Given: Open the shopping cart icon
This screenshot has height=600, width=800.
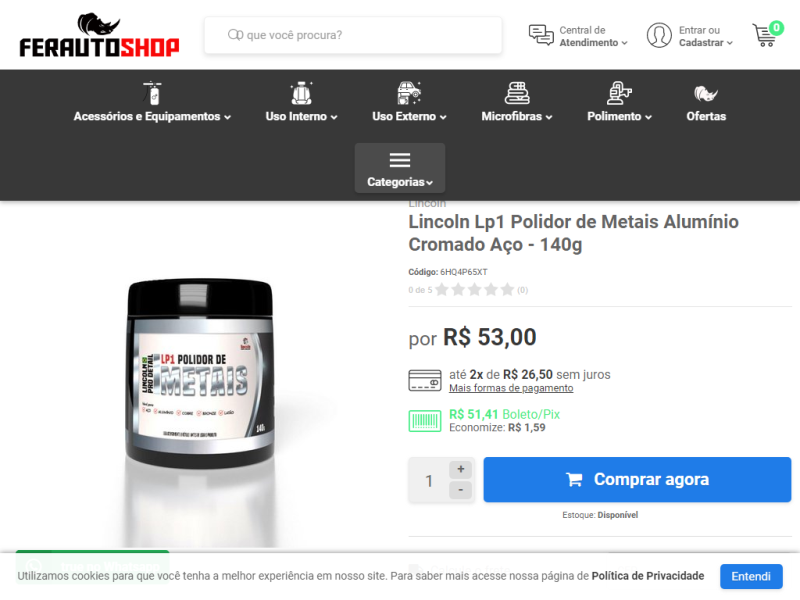Looking at the screenshot, I should pos(766,34).
